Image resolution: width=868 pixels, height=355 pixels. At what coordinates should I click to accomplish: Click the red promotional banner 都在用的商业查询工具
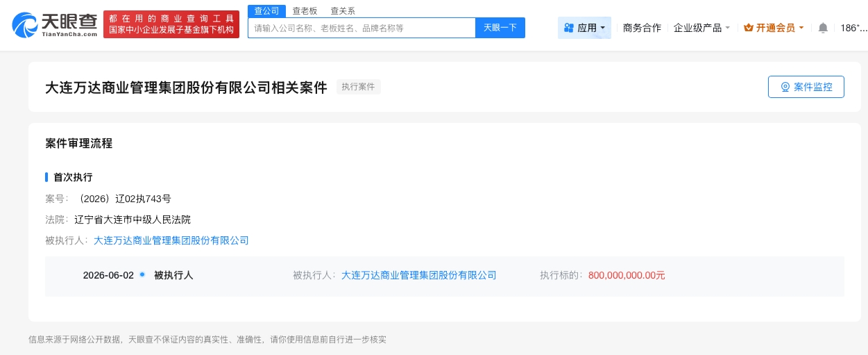click(171, 24)
